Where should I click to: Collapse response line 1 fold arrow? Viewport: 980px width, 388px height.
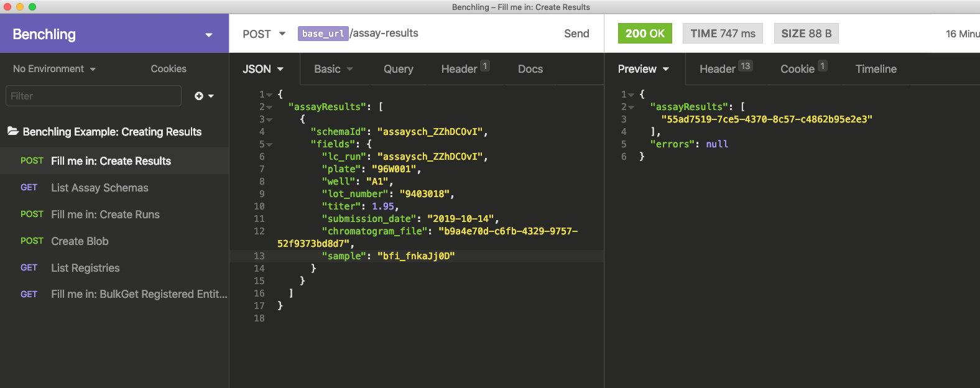click(x=631, y=95)
